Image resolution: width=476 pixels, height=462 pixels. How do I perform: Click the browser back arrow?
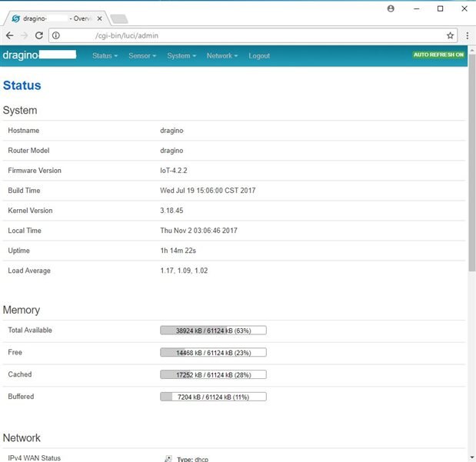click(10, 35)
